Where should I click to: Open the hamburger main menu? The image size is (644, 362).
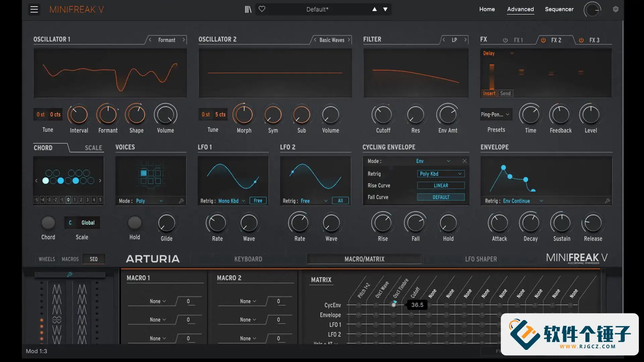pos(34,9)
